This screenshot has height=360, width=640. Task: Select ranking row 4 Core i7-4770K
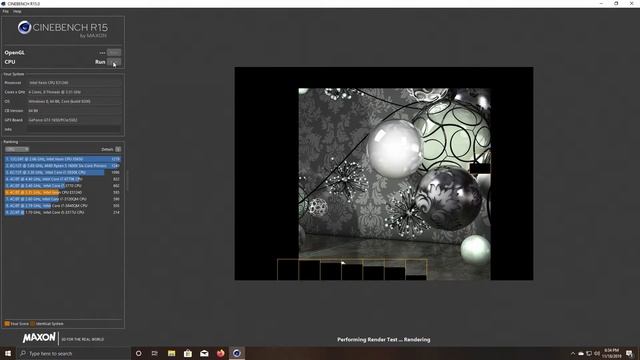tap(63, 179)
